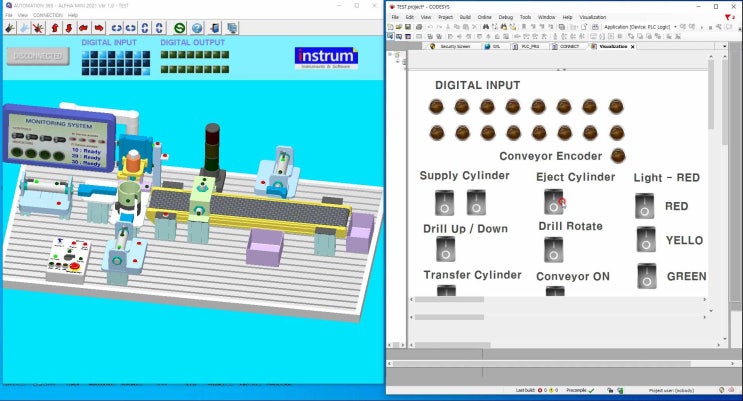
Task: Click the visualization horizontal scrollbar thumb
Action: pyautogui.click(x=449, y=300)
